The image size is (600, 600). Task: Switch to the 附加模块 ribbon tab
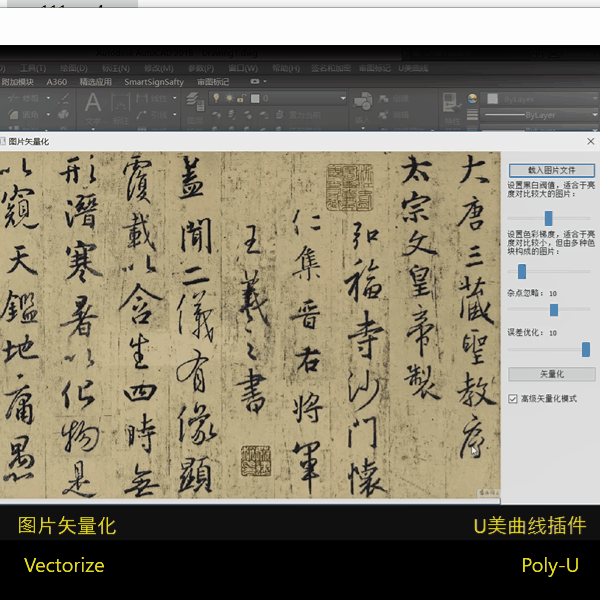click(x=18, y=82)
